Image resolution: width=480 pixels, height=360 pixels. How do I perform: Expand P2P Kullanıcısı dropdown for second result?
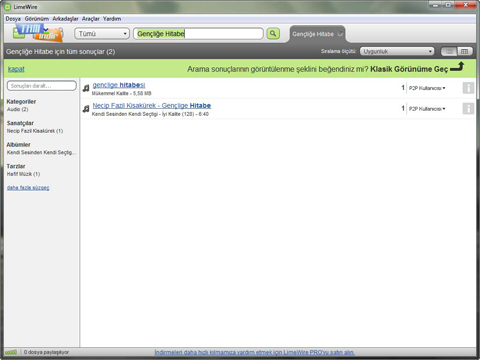(427, 109)
